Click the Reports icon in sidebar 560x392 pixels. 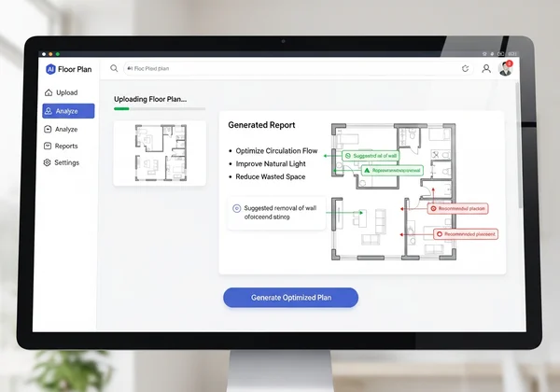(48, 146)
